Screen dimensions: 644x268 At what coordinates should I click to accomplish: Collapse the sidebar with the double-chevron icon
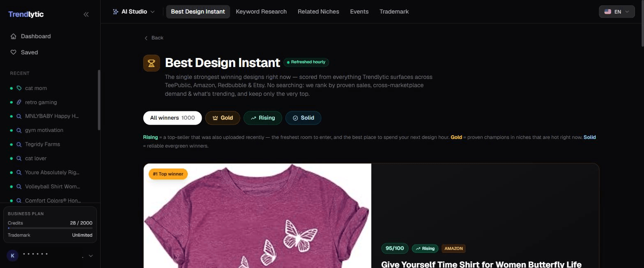[86, 14]
